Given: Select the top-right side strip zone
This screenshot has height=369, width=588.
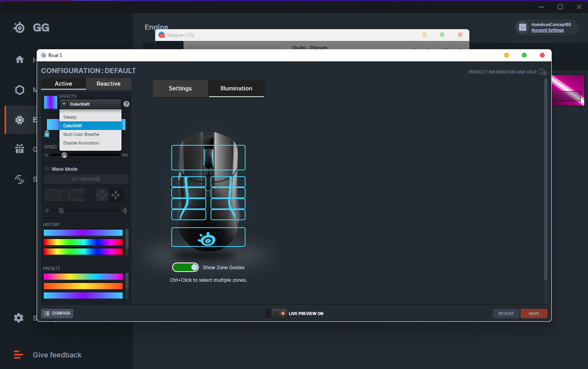Looking at the screenshot, I should pos(228,182).
